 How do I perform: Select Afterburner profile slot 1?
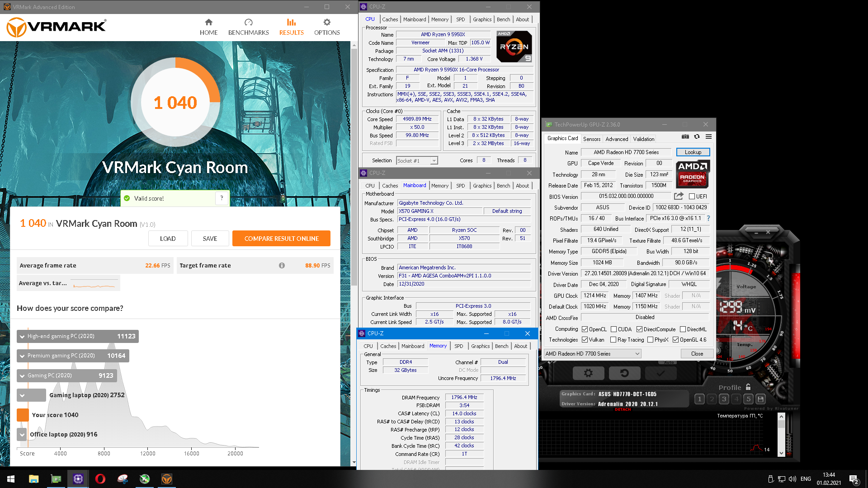[x=699, y=399]
